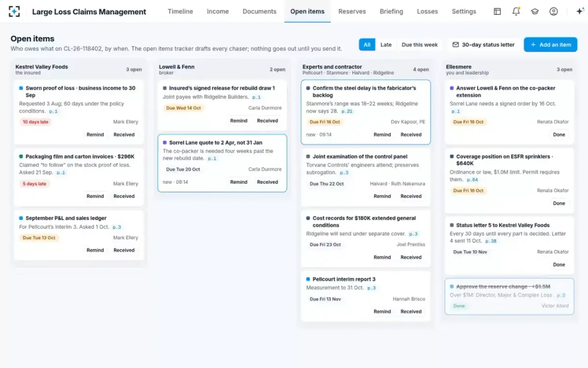Mark Answer Lowell & Fenn item Done
Screen dimensions: 588x368
pos(559,134)
